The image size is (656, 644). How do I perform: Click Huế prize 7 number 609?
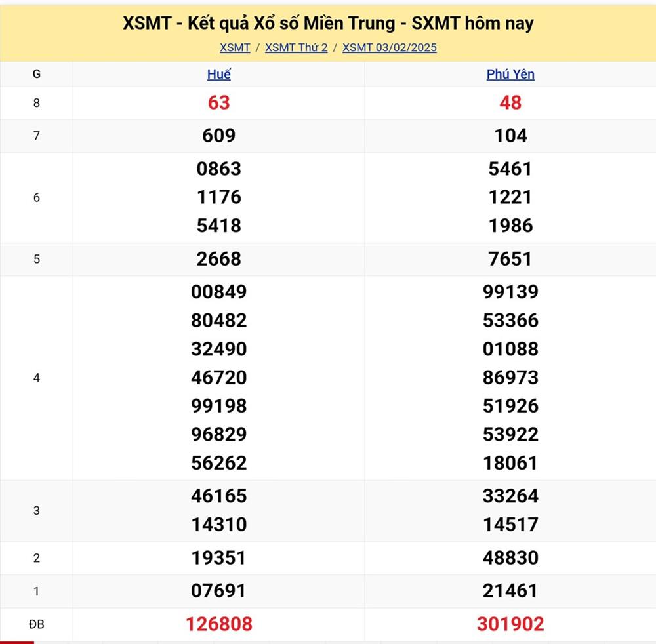coord(218,136)
